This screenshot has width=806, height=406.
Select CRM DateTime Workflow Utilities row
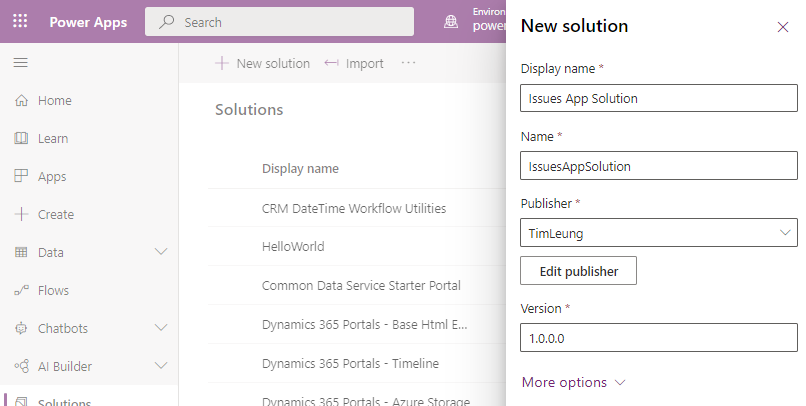(x=357, y=208)
